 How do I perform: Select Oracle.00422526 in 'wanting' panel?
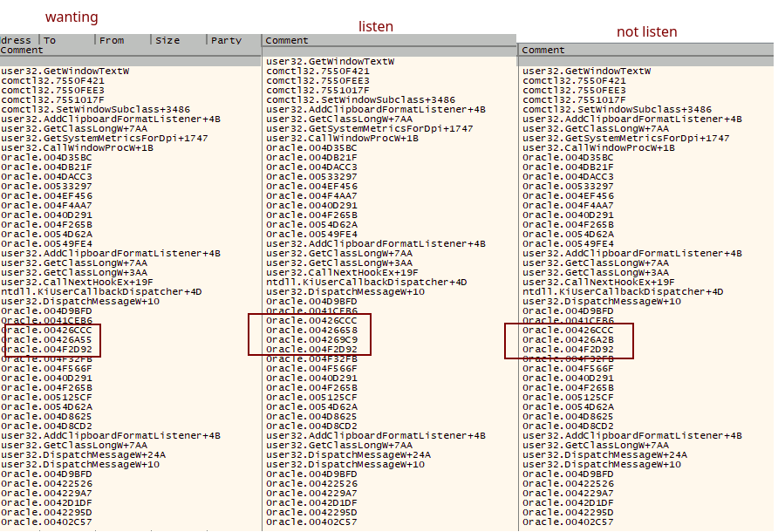[x=46, y=483]
